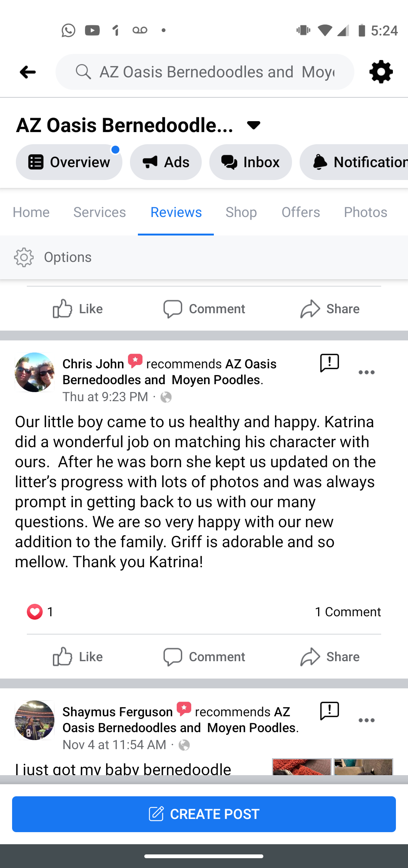Switch to the Photos tab

click(365, 212)
